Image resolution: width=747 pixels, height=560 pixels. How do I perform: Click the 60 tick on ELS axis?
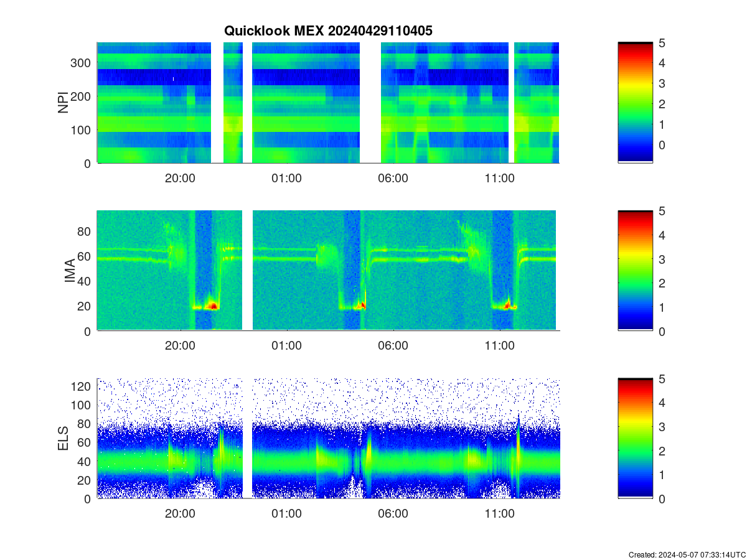(85, 442)
